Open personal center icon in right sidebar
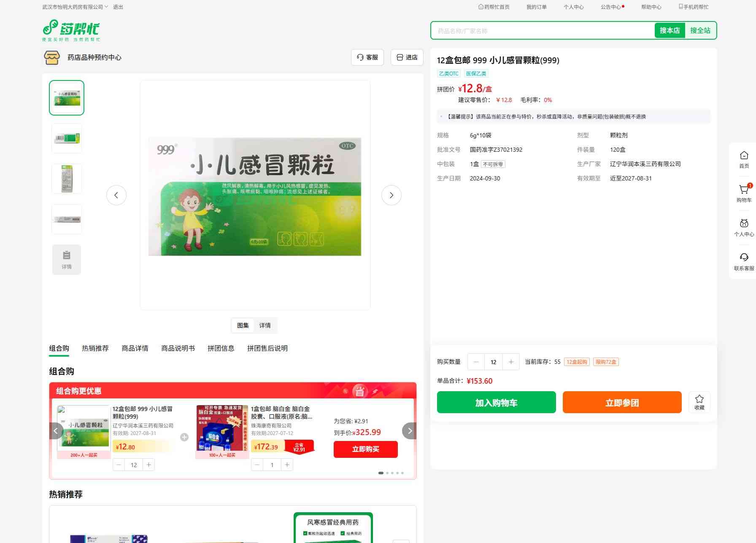Screen dimensions: 756x543 (x=744, y=223)
